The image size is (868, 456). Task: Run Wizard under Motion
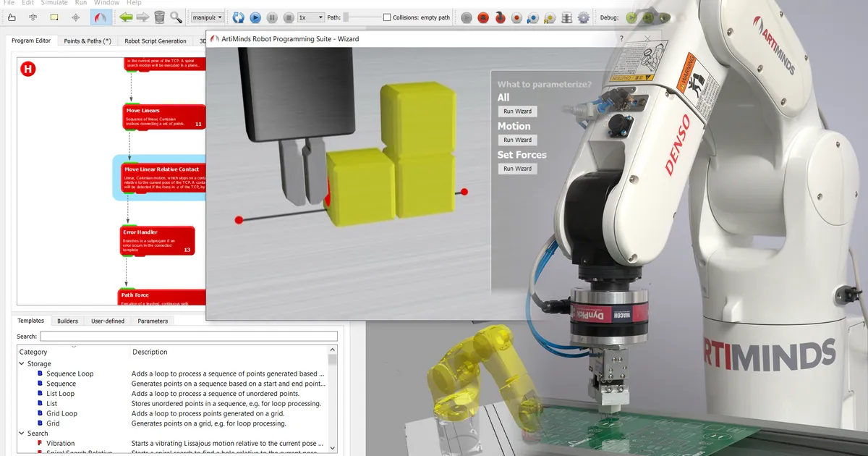pos(518,140)
